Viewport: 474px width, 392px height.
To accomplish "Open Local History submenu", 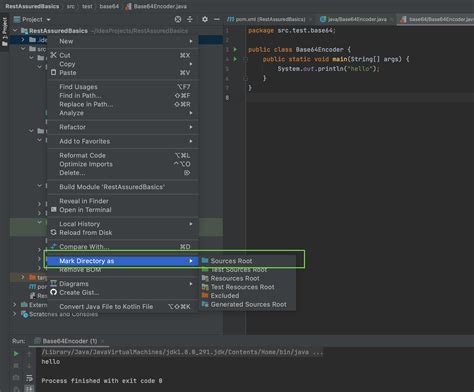I will point(123,224).
